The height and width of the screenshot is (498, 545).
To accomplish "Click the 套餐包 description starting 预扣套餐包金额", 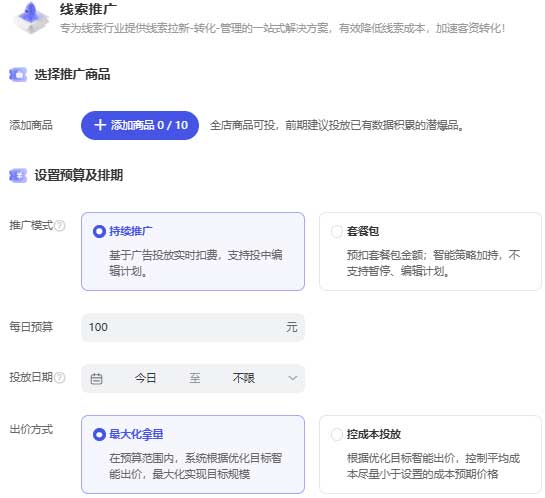I will pyautogui.click(x=433, y=263).
